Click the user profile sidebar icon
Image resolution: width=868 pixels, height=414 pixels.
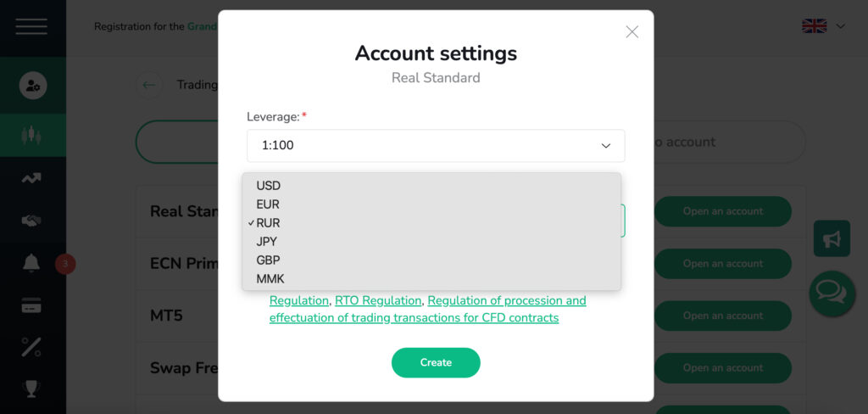coord(32,85)
